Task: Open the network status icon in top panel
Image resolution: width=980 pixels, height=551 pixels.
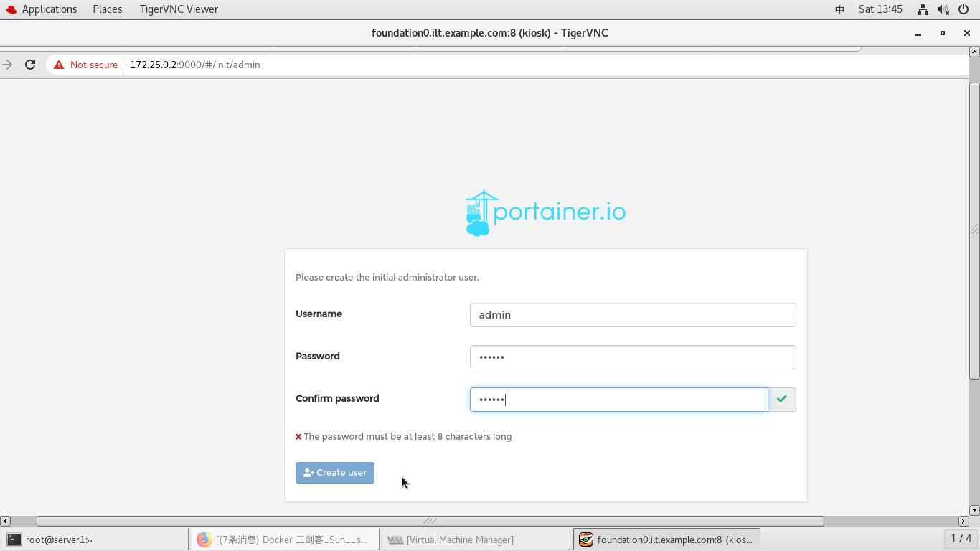Action: 923,9
